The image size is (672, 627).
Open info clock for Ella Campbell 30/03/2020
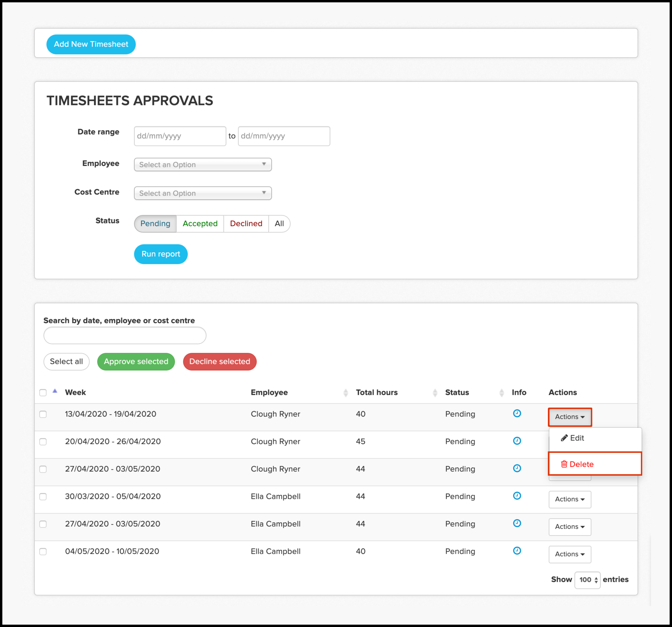[517, 496]
